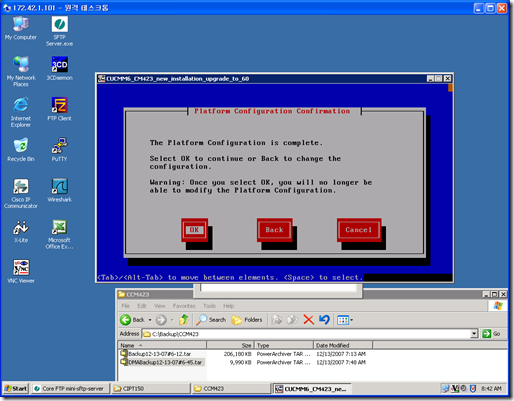The width and height of the screenshot is (514, 401).
Task: Toggle the Folders pane in CCM423 window
Action: (247, 320)
